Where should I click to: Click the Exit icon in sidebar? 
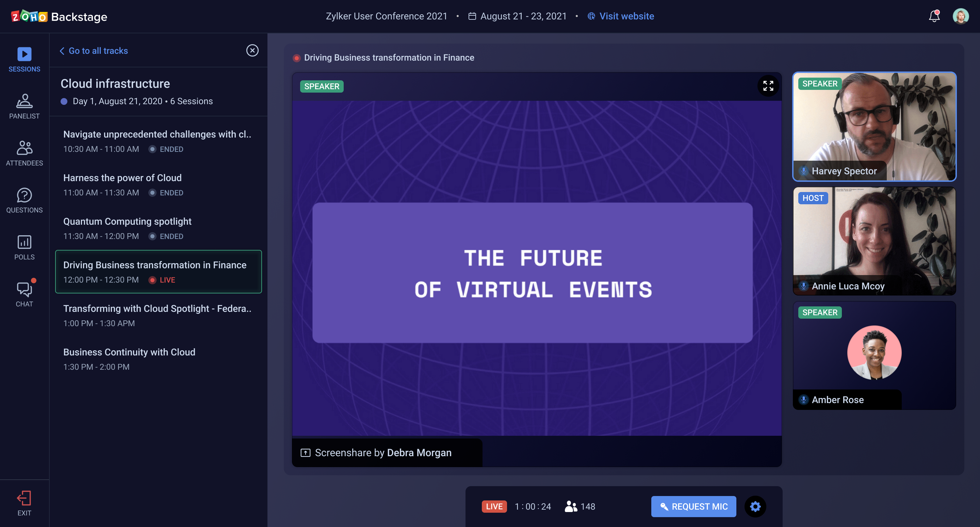point(24,498)
